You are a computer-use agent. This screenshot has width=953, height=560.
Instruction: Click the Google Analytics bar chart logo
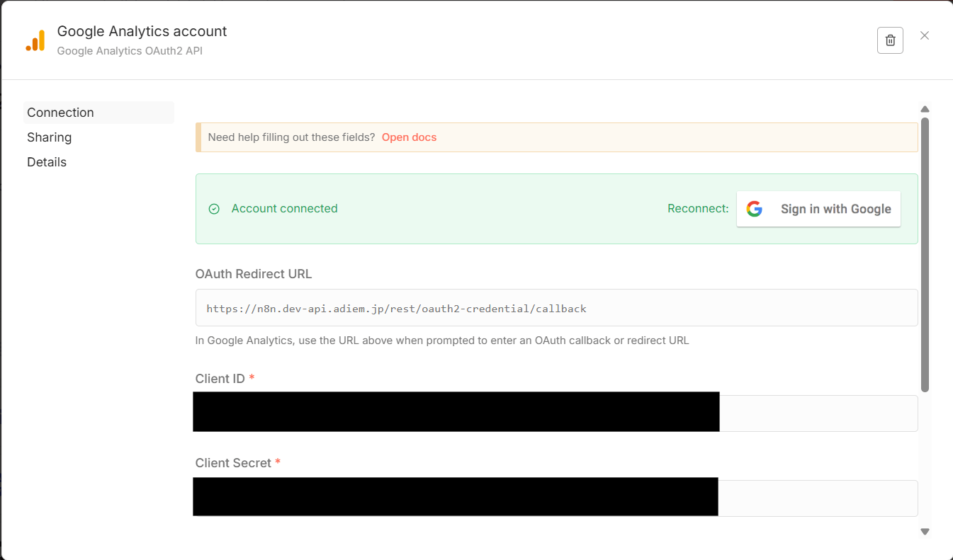[35, 41]
